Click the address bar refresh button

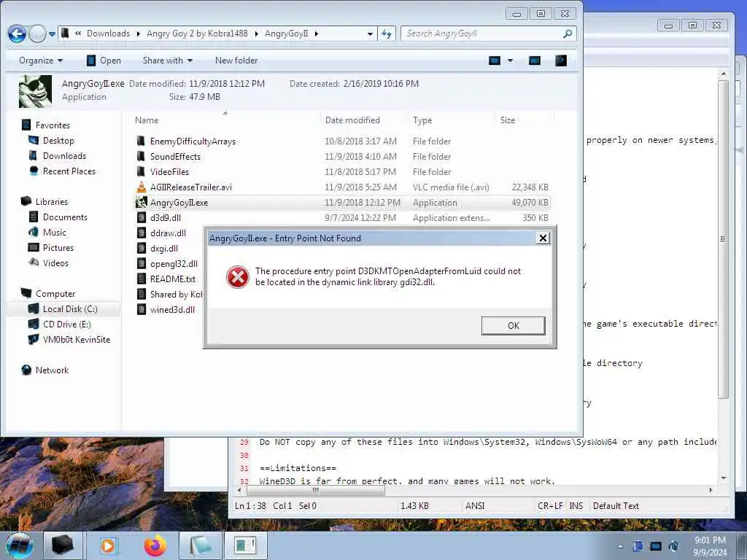coord(387,34)
